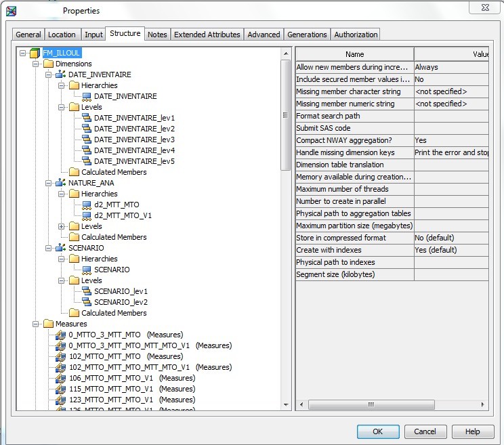Click the d2_MTT_MTO_V1 hierarchy icon
This screenshot has width=504, height=445.
[86, 215]
